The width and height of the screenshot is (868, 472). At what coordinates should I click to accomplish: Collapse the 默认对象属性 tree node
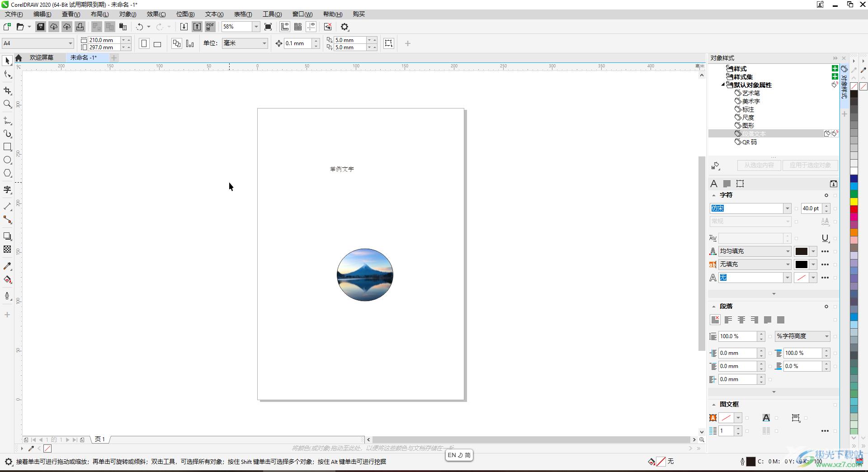pos(723,85)
